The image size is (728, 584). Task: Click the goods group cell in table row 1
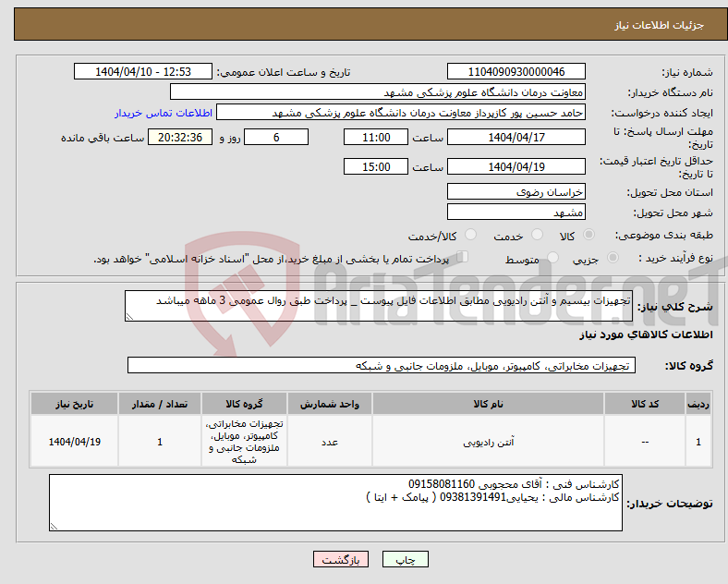(x=244, y=442)
